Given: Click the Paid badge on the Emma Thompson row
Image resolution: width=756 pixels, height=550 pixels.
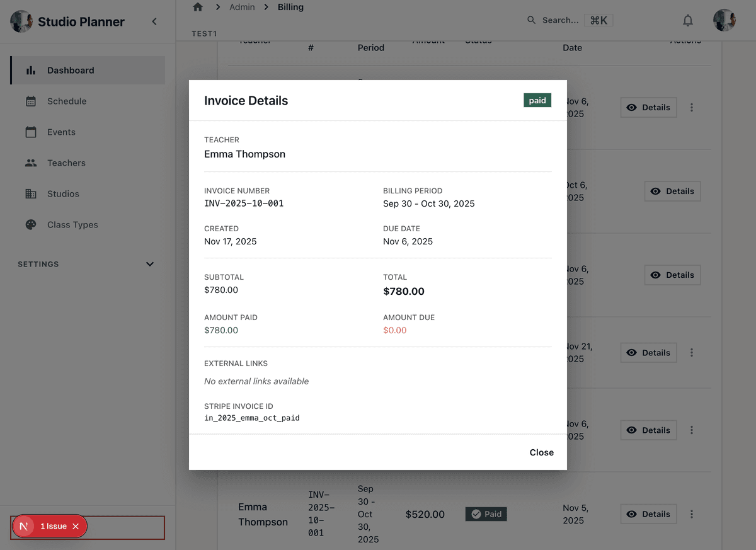Looking at the screenshot, I should tap(486, 514).
